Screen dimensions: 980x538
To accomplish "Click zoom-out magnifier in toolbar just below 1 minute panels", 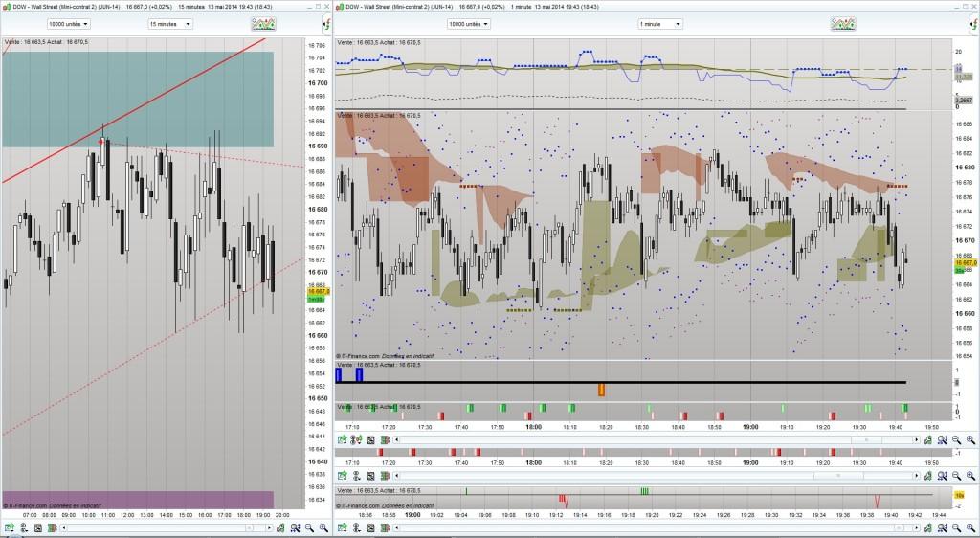I will click(x=956, y=440).
